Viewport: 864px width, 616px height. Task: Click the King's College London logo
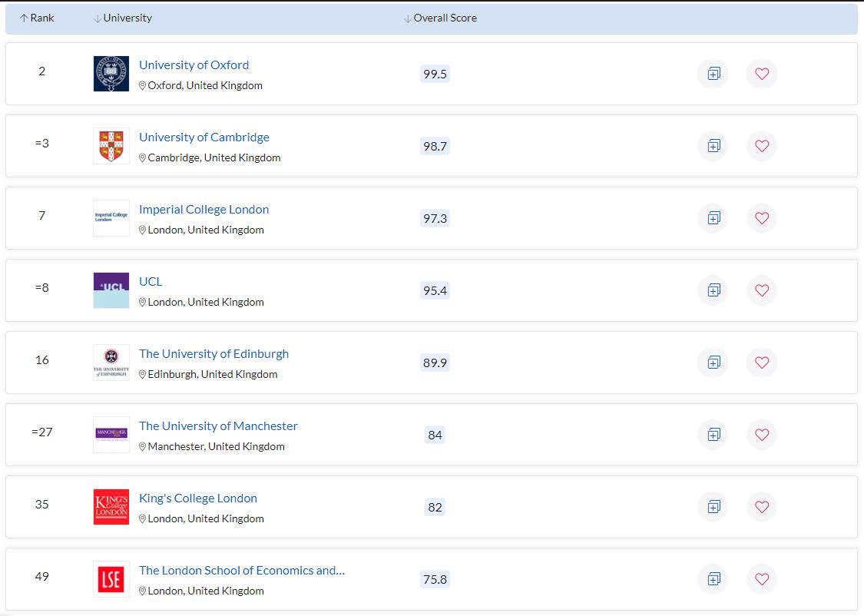[111, 507]
